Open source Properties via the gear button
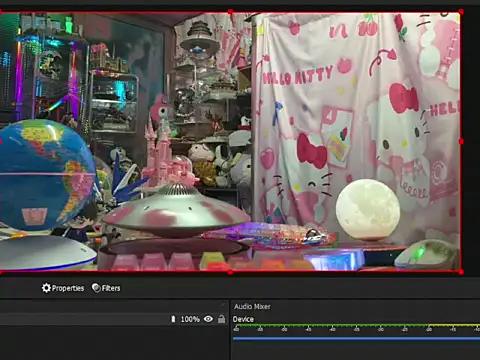 pyautogui.click(x=63, y=288)
